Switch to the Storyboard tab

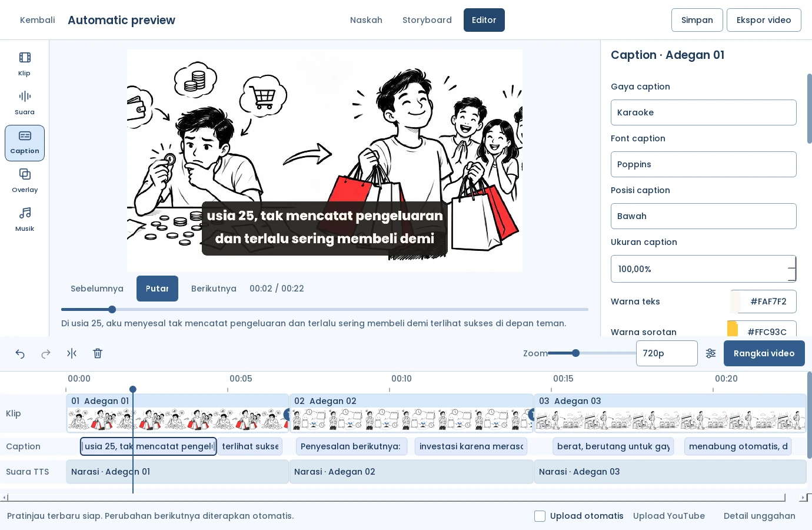[x=427, y=20]
